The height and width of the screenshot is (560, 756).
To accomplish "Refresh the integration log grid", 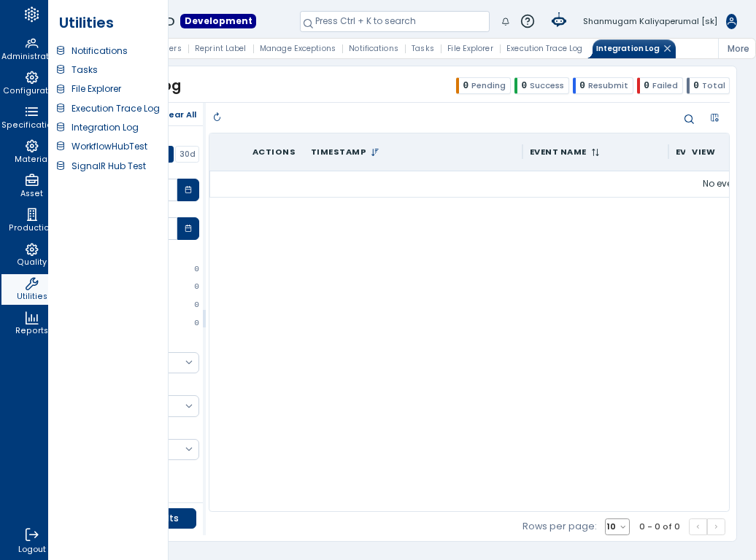I will click(217, 117).
